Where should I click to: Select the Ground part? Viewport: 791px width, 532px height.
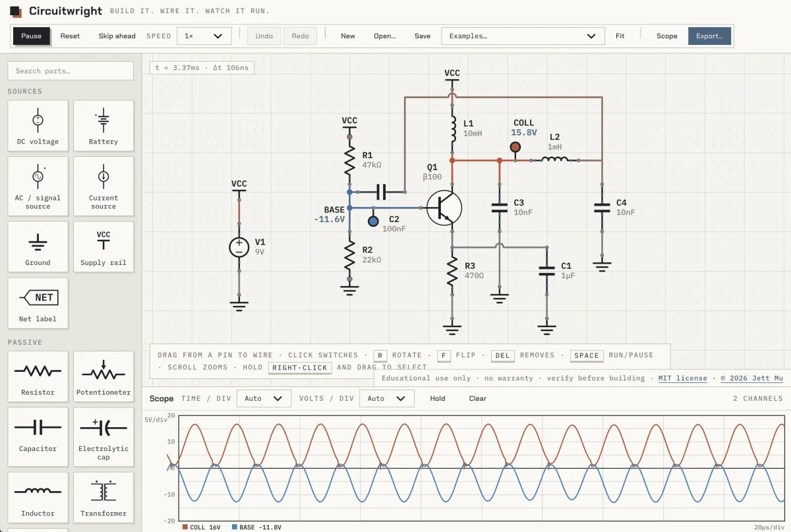[38, 247]
